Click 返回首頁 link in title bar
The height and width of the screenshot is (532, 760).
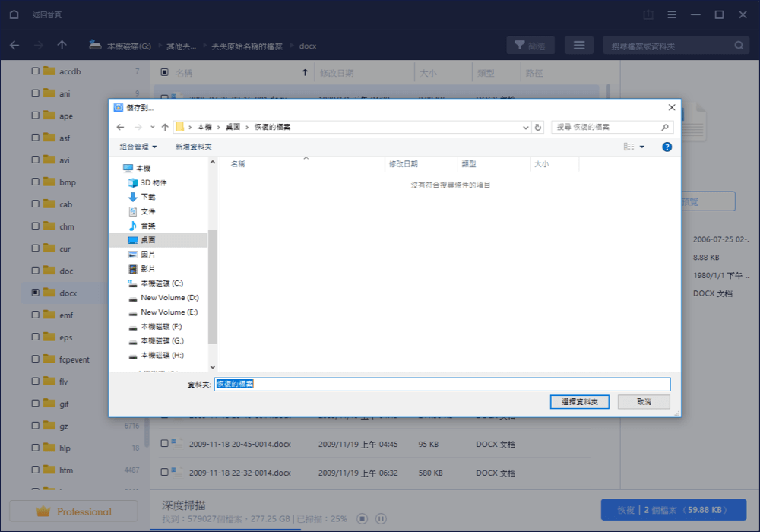47,15
